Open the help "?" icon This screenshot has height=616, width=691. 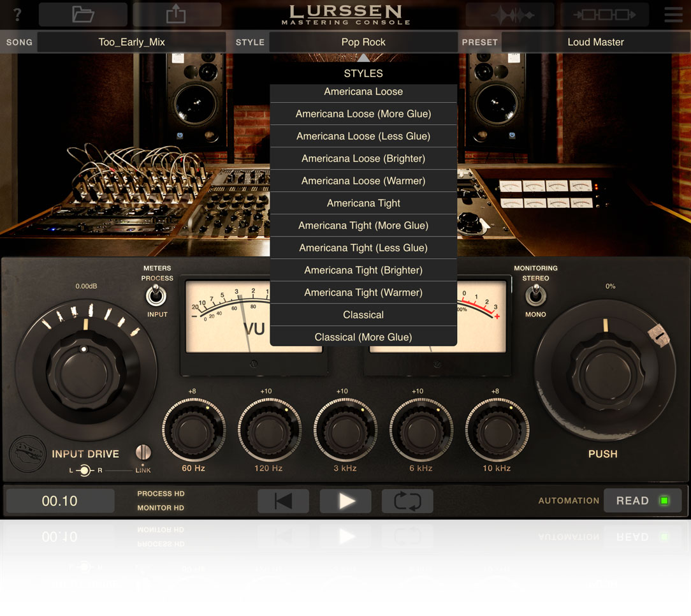[17, 14]
